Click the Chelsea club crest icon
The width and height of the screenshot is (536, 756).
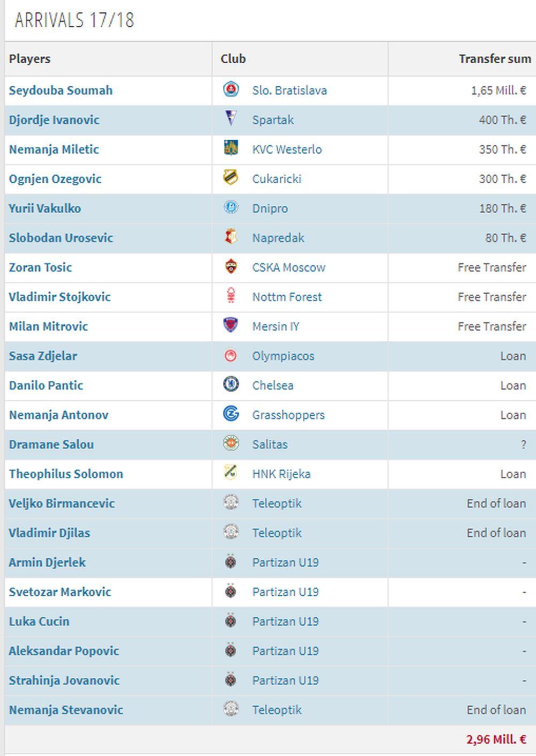coord(230,385)
